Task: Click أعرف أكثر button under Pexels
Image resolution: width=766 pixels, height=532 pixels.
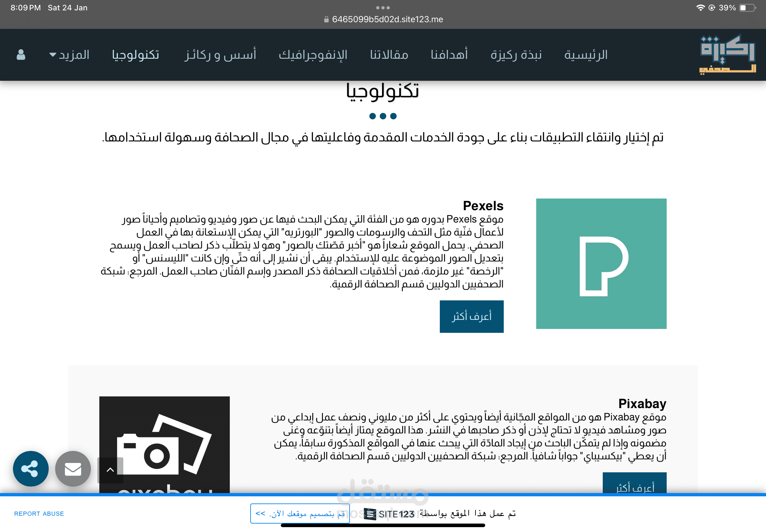Action: [x=472, y=316]
